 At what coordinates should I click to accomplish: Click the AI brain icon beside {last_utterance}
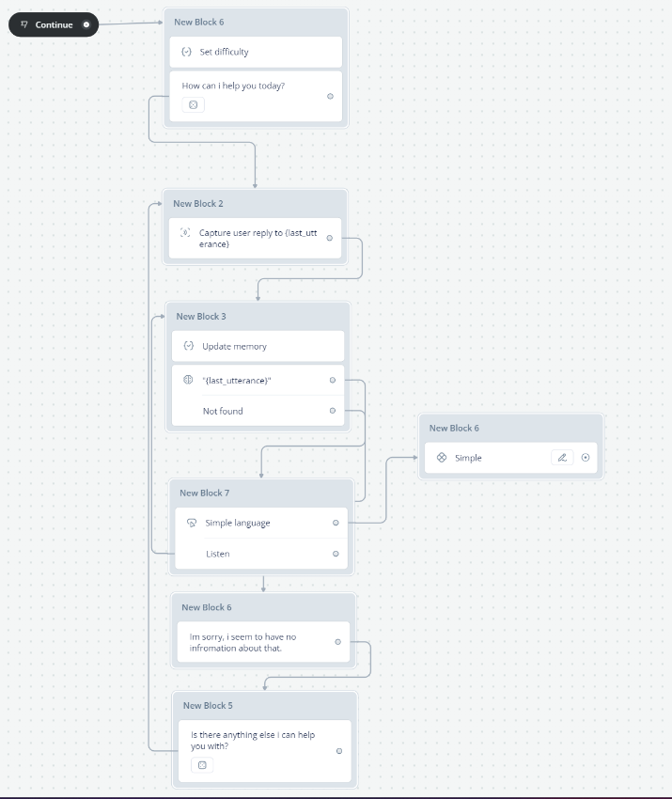188,380
